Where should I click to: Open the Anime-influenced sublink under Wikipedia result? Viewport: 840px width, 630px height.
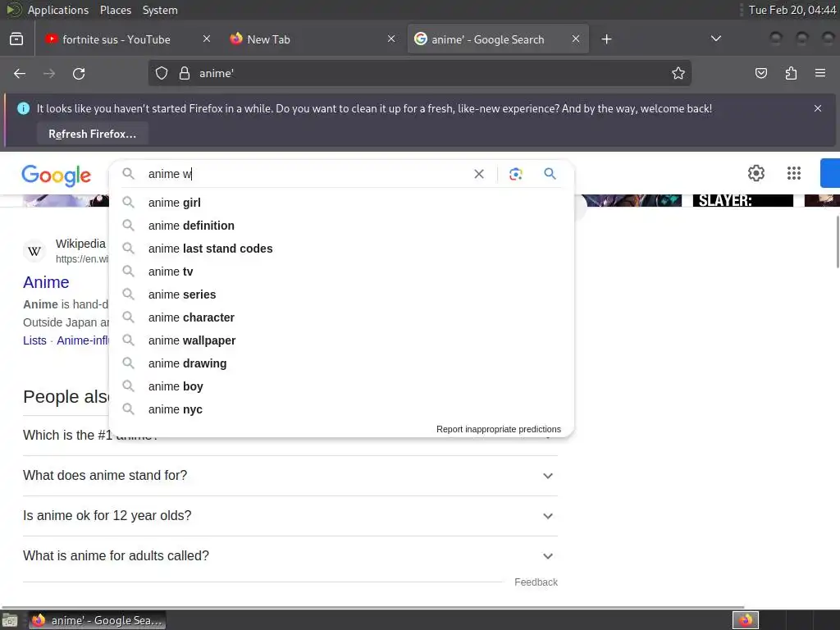tap(83, 340)
